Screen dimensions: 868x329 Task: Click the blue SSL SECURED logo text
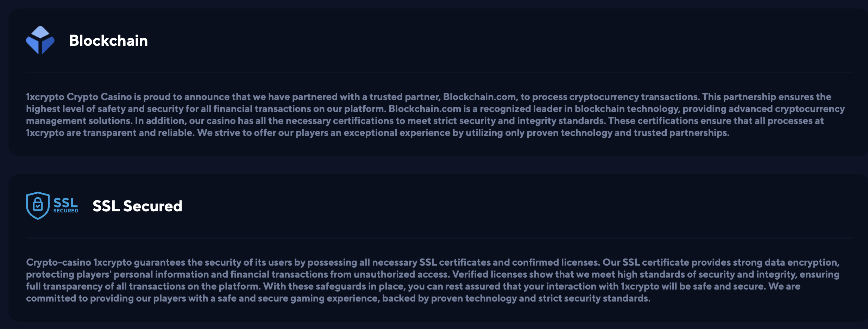[65, 205]
